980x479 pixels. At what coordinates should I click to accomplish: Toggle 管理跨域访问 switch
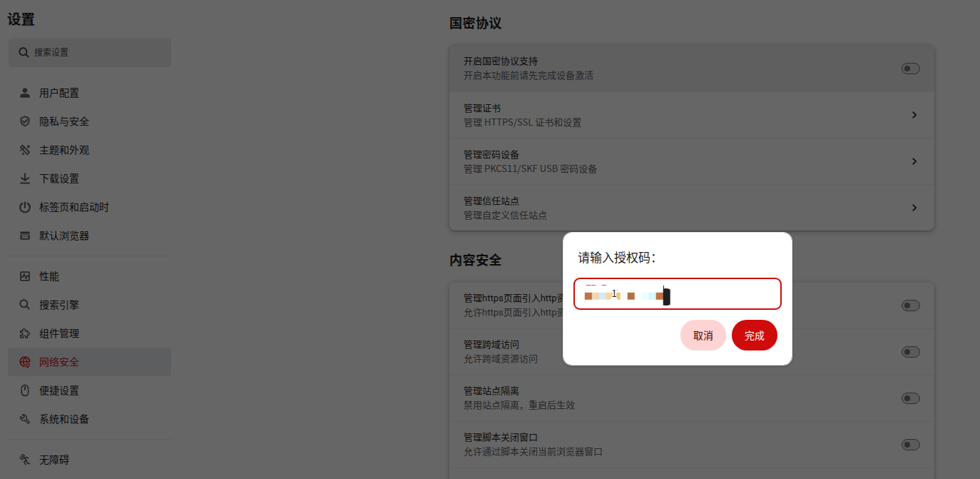[910, 352]
